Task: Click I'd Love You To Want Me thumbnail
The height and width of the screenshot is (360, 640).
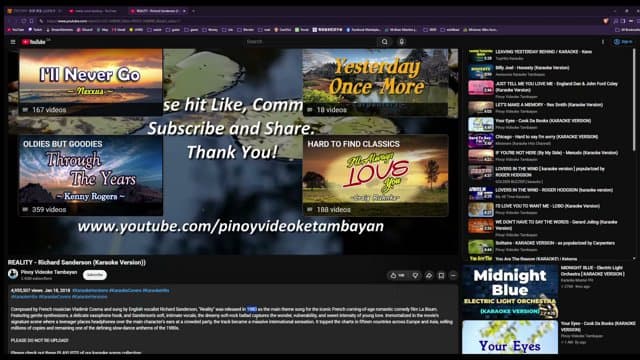Action: pyautogui.click(x=480, y=209)
